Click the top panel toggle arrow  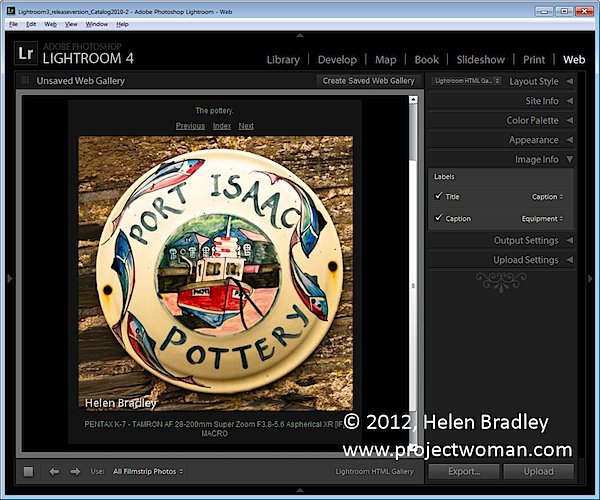click(300, 35)
